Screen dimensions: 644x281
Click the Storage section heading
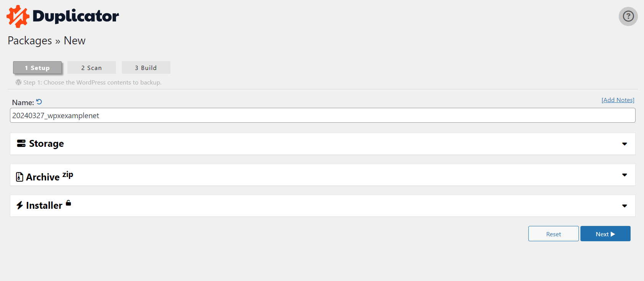click(46, 144)
